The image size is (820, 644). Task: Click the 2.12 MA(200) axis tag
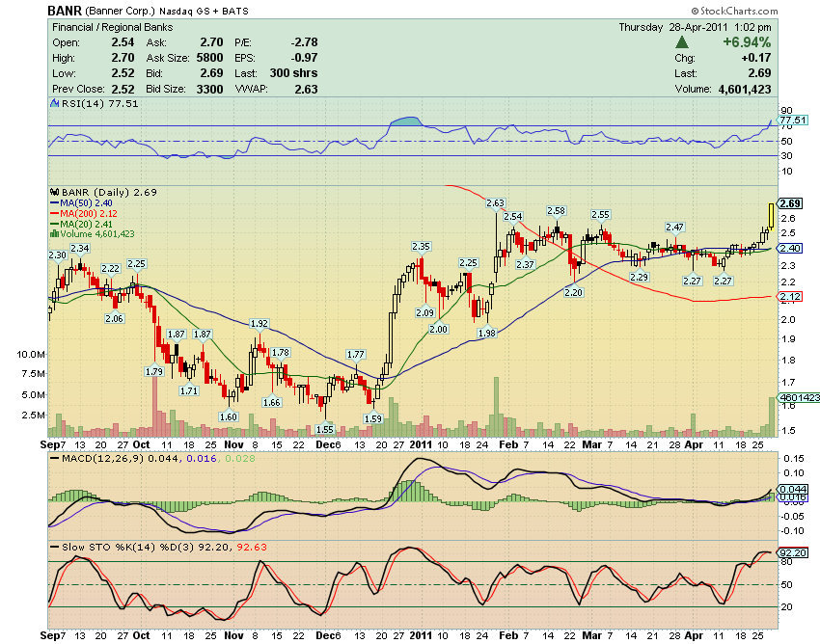pos(790,297)
